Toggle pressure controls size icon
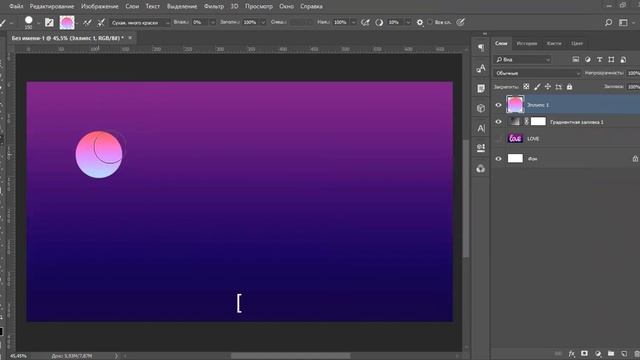The height and width of the screenshot is (360, 640). [460, 22]
